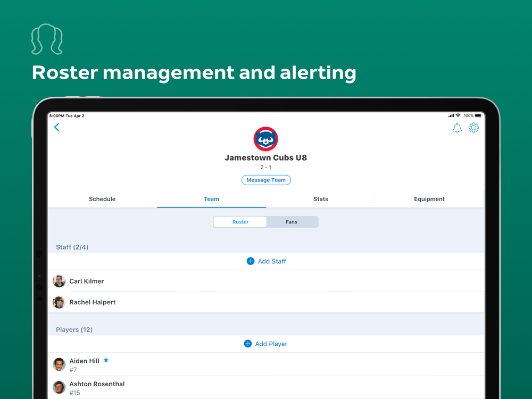Click the plus icon beside Add Player
This screenshot has width=532, height=399.
(248, 344)
